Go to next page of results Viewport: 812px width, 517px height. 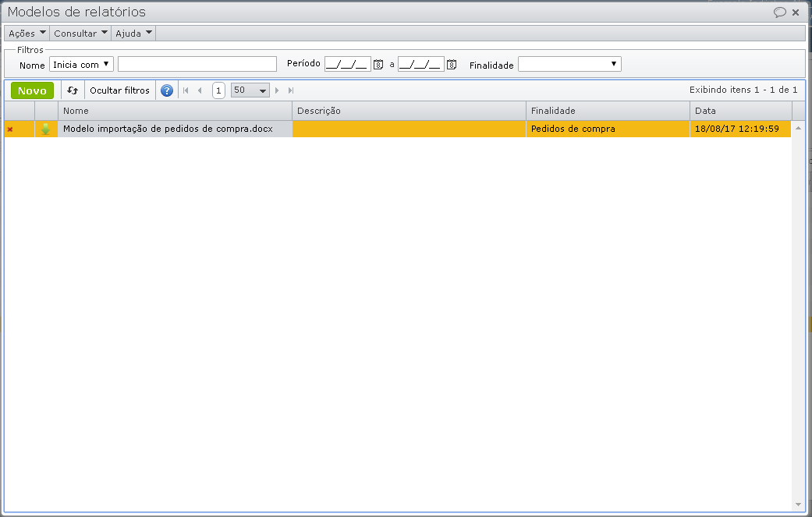pos(277,90)
